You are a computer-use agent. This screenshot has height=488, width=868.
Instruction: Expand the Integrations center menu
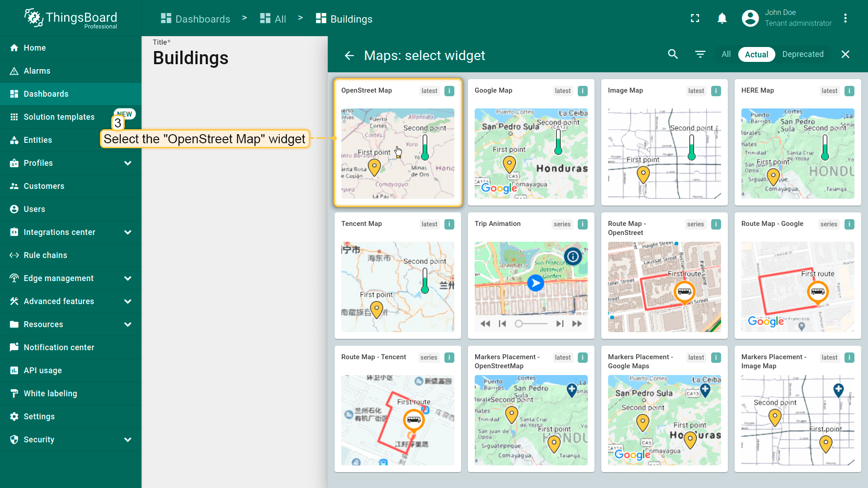pos(128,232)
